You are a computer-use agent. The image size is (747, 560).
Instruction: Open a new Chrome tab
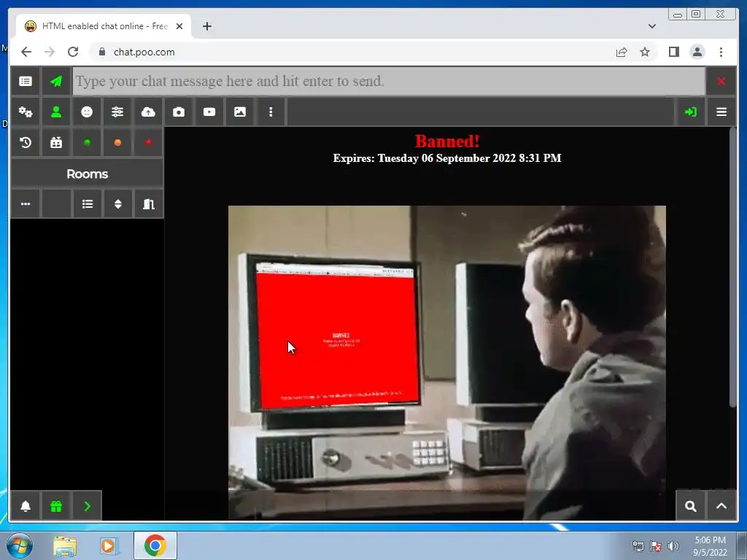206,26
